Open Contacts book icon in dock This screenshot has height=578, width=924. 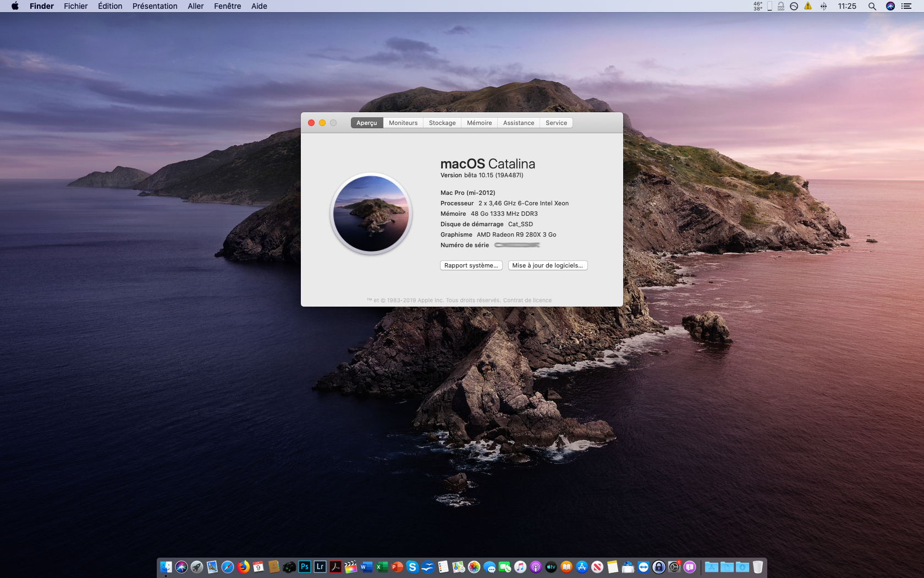274,566
